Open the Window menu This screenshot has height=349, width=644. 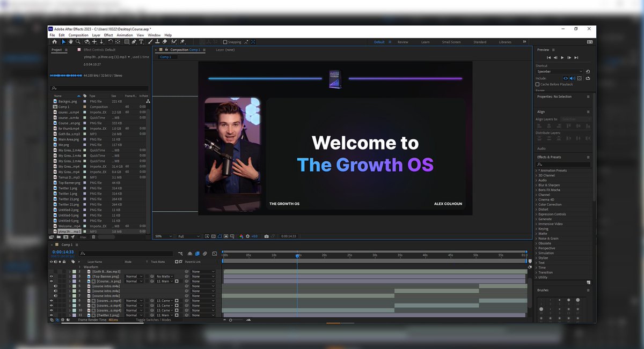tap(154, 35)
